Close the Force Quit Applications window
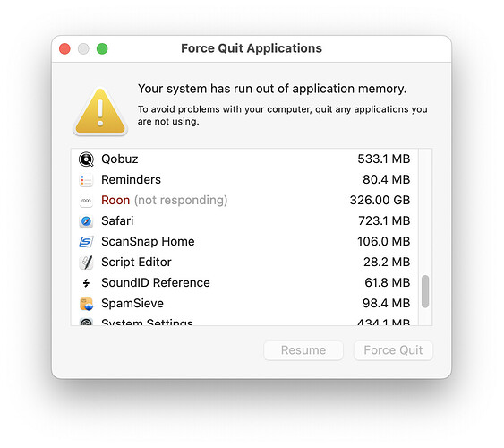504x448 pixels. tap(64, 49)
